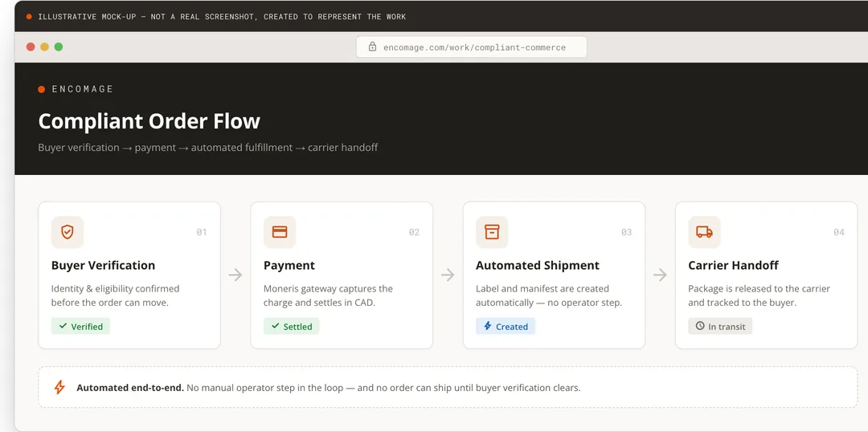Click the green window maximize dot
868x432 pixels.
pyautogui.click(x=59, y=47)
